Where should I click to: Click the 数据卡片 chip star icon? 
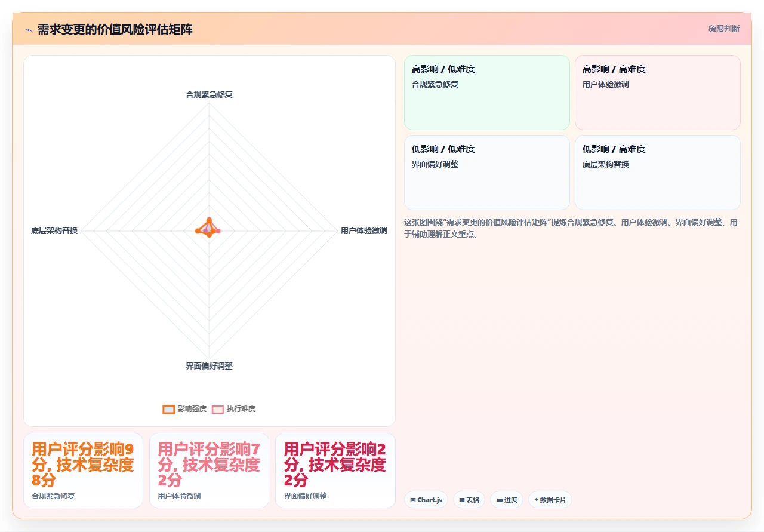click(536, 500)
